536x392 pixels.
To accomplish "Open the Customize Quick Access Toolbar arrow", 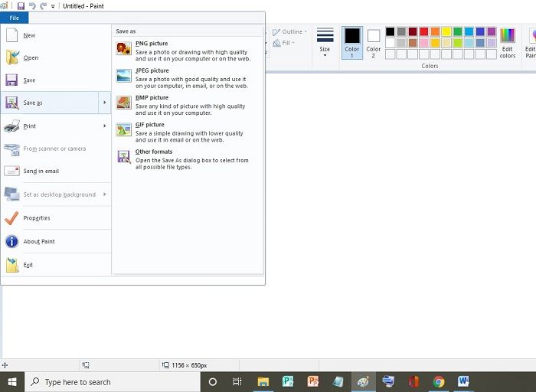I will pos(53,6).
